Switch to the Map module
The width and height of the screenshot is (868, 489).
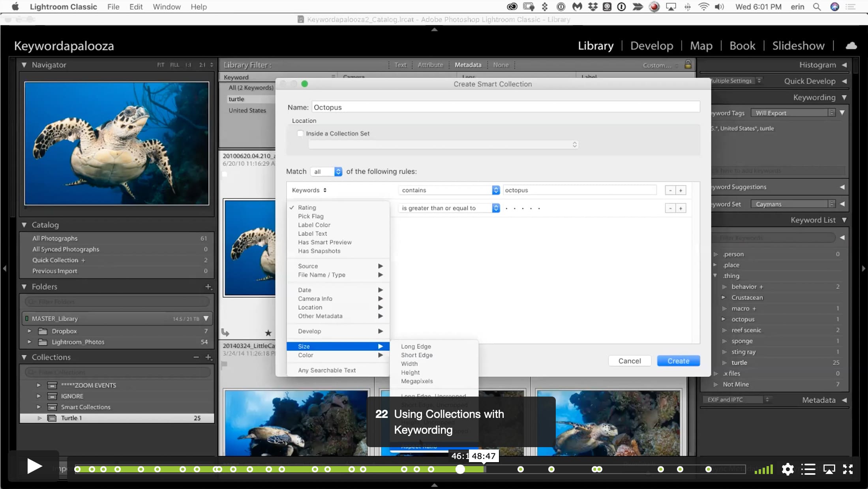(x=701, y=46)
